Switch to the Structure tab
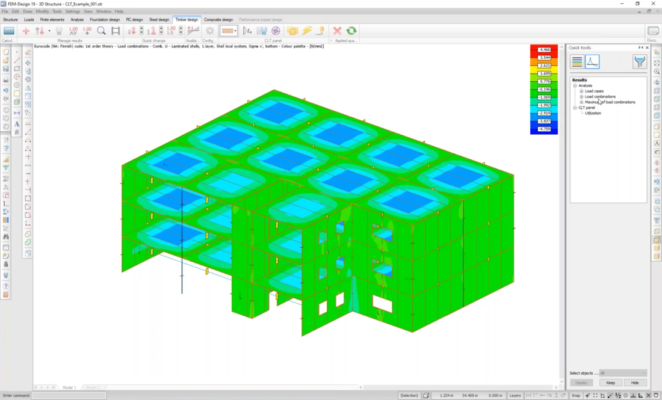662x400 pixels. pos(11,19)
